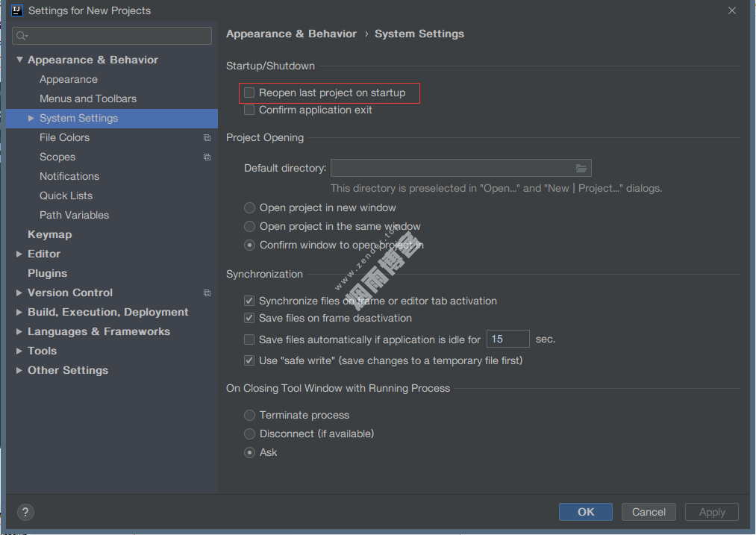
Task: Select Open project in new window
Action: pyautogui.click(x=250, y=208)
